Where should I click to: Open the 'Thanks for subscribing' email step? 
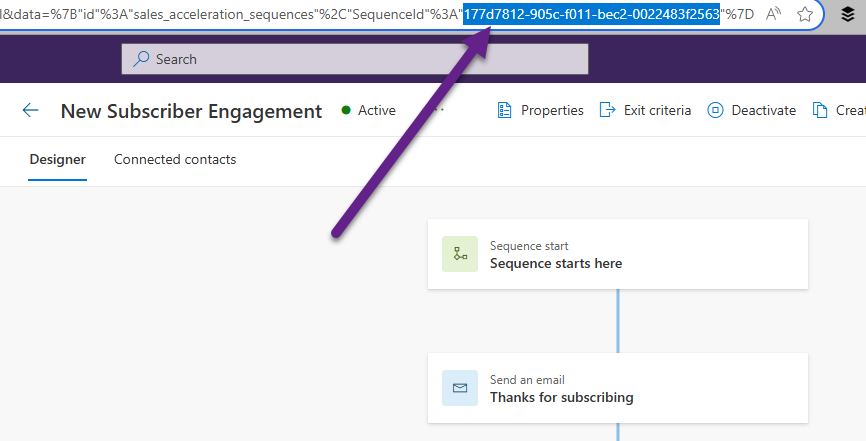pos(617,388)
